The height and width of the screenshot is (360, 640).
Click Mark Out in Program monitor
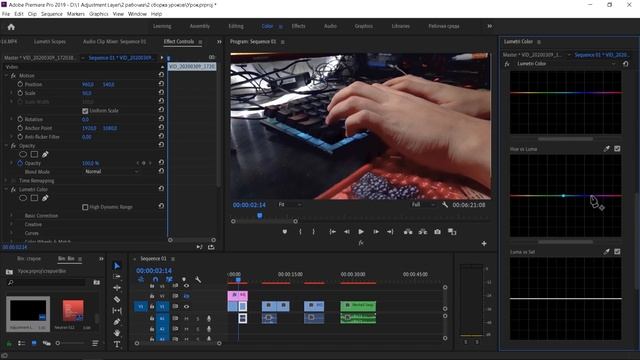pyautogui.click(x=313, y=232)
